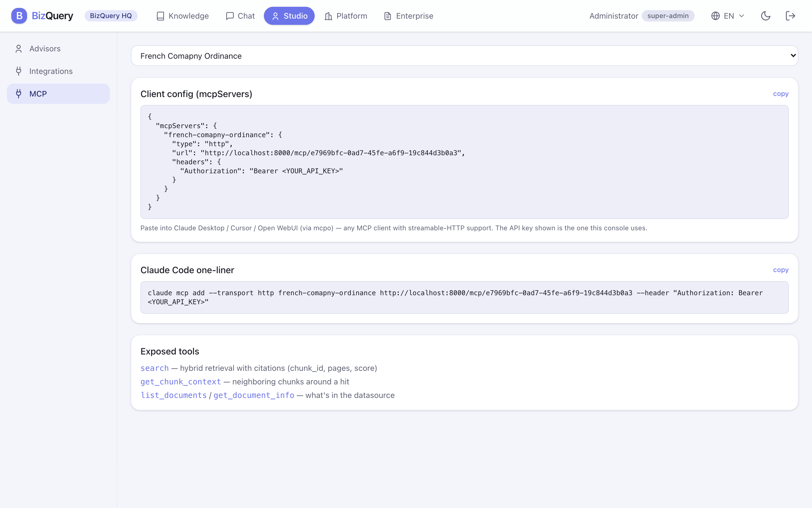Click the search tool name

(x=155, y=368)
